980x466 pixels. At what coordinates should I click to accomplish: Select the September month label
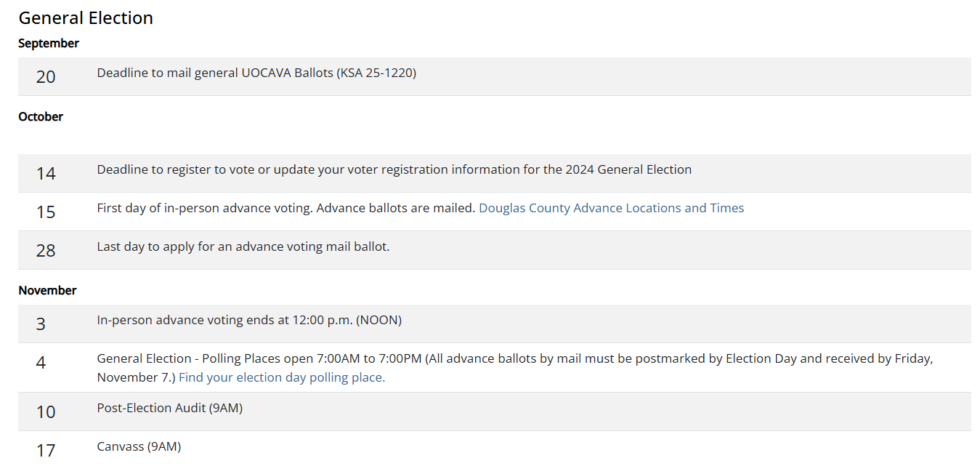click(x=49, y=44)
